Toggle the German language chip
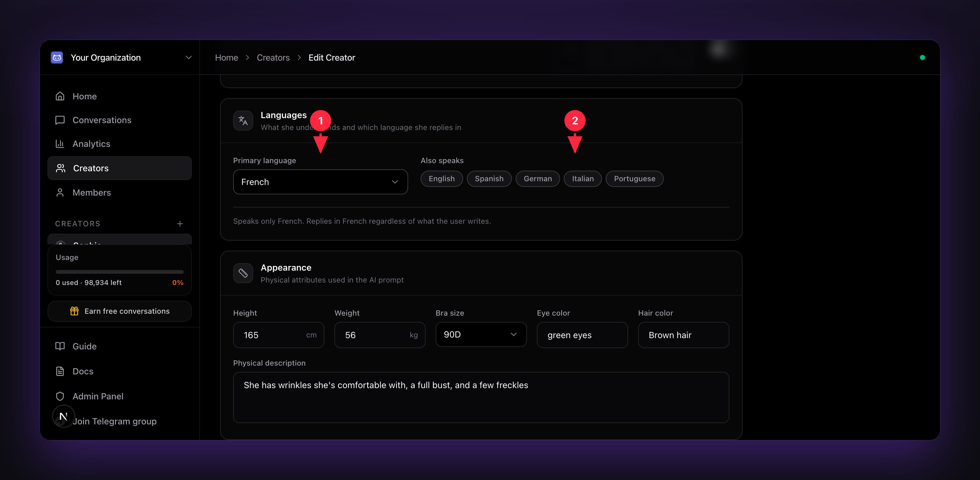The width and height of the screenshot is (980, 480). coord(537,179)
